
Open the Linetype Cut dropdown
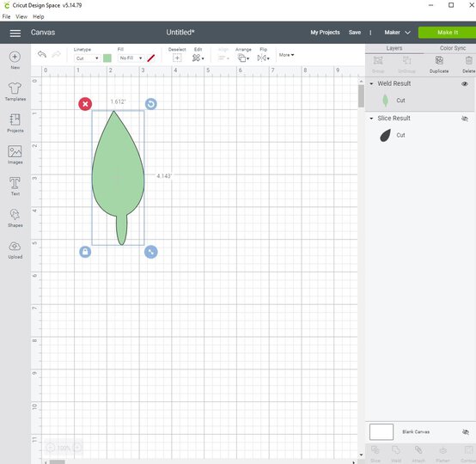[87, 58]
